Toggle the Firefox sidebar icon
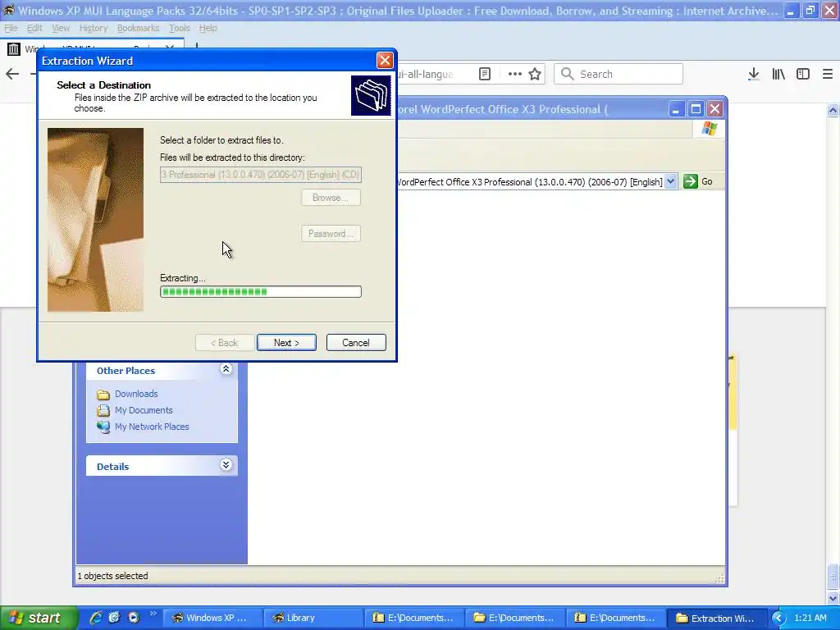The width and height of the screenshot is (840, 630). tap(803, 74)
